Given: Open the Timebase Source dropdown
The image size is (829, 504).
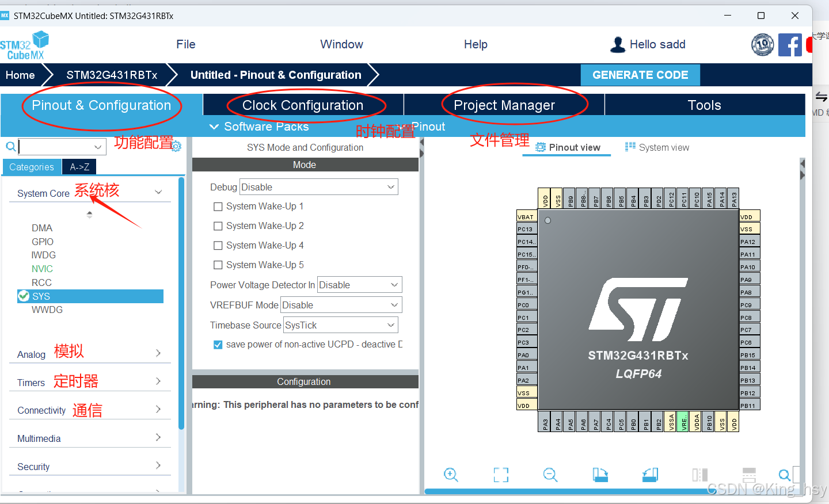Looking at the screenshot, I should point(340,325).
